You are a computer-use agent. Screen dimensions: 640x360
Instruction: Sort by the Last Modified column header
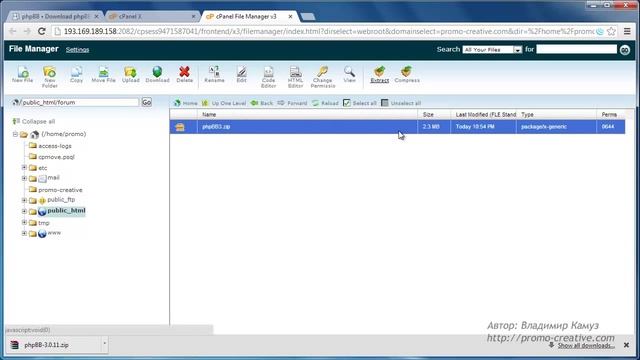tap(484, 115)
